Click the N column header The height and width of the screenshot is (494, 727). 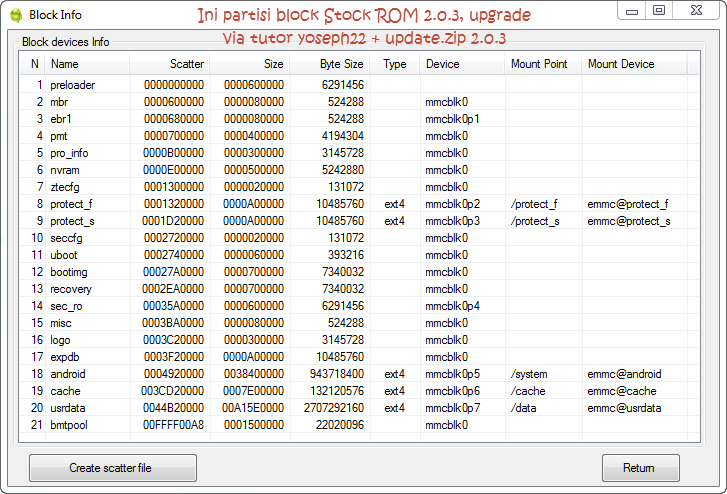tap(33, 64)
